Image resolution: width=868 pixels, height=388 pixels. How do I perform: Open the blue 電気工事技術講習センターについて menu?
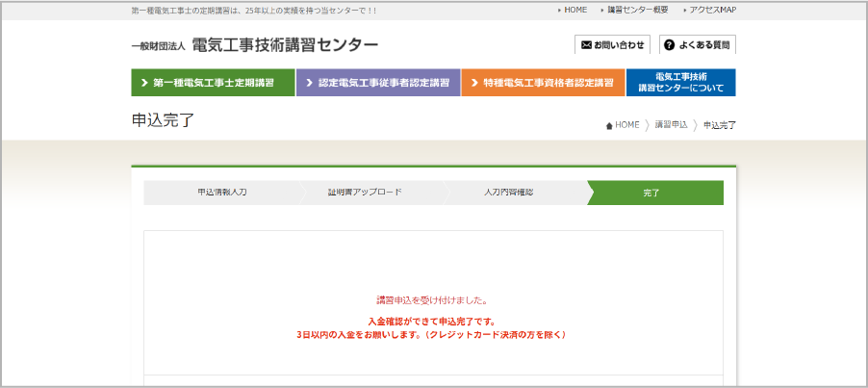(680, 83)
